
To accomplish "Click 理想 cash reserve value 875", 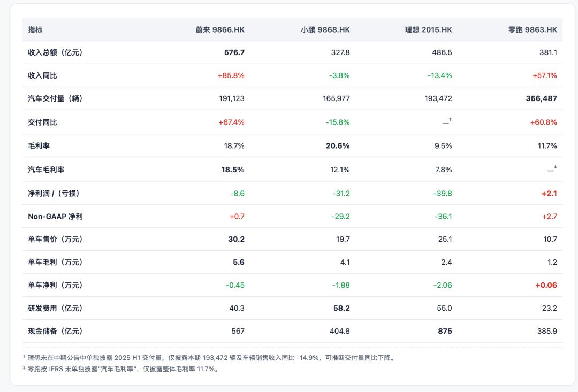I will tap(445, 331).
